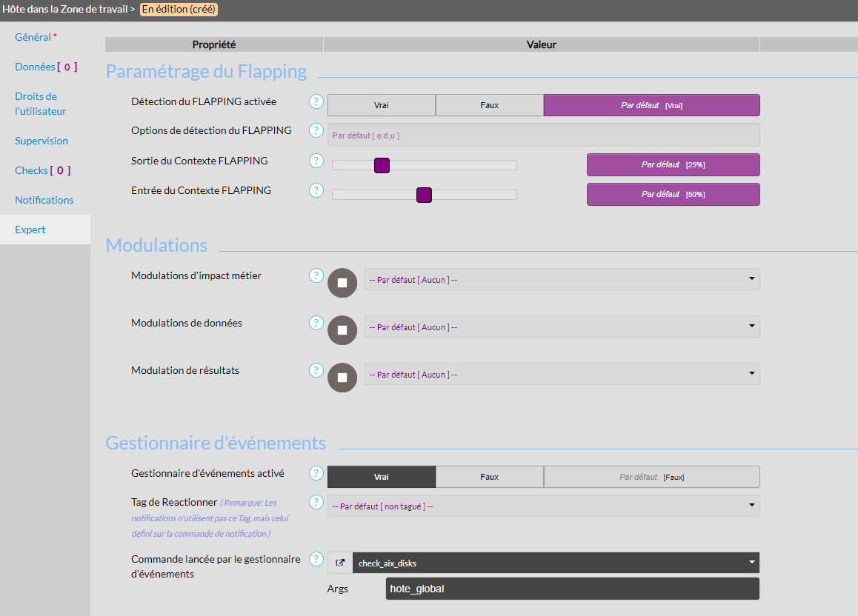Reset Entrée du Contexte to Par défaut 50%
Screen dimensions: 858x616
coord(673,194)
